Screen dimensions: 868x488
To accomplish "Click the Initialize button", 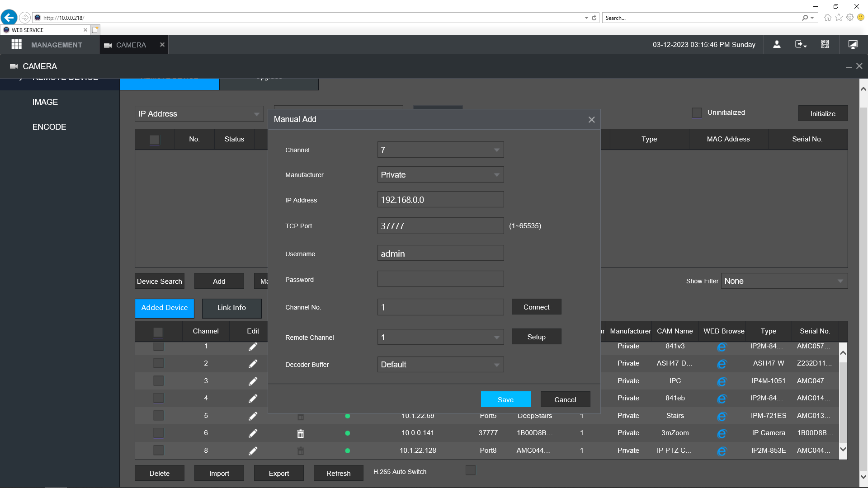I will pyautogui.click(x=823, y=113).
